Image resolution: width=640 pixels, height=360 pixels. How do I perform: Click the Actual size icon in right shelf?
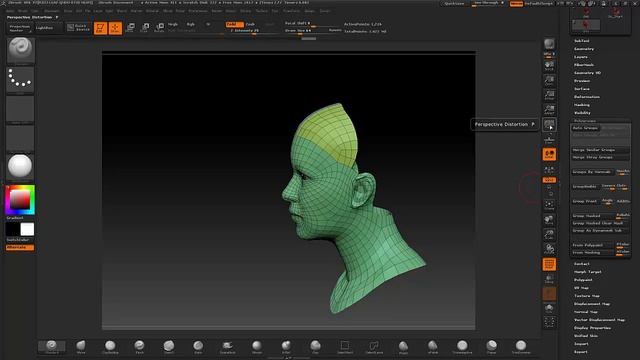pos(549,96)
